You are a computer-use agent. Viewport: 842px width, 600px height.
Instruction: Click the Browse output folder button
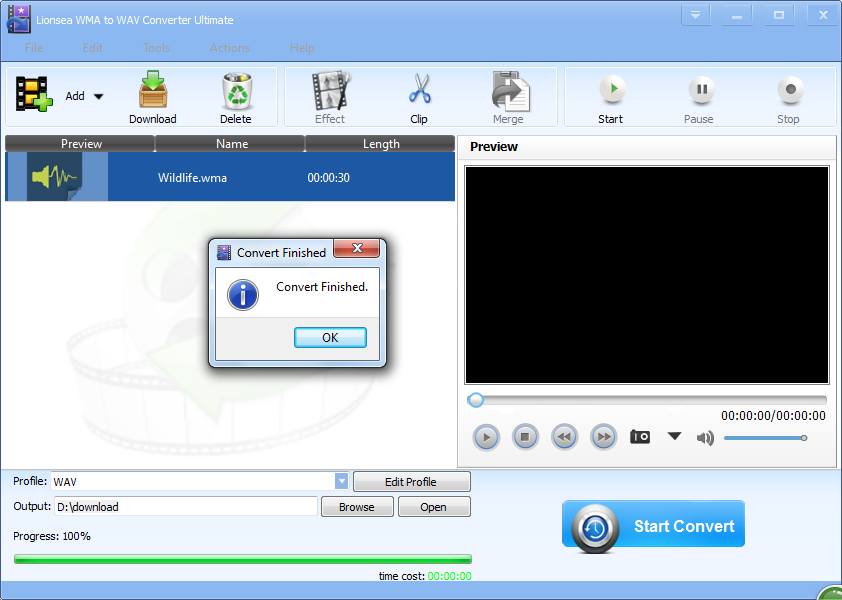point(356,507)
